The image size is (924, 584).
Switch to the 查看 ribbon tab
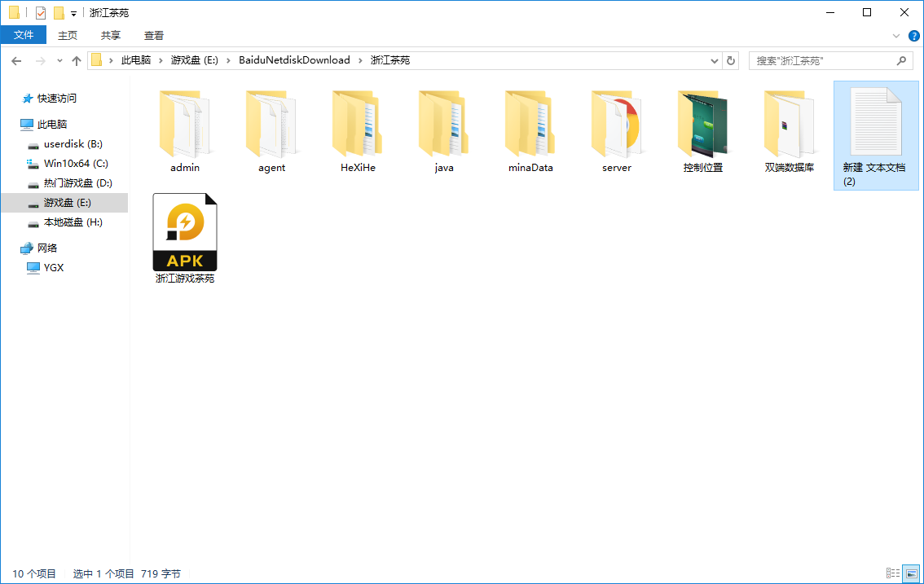click(x=154, y=35)
